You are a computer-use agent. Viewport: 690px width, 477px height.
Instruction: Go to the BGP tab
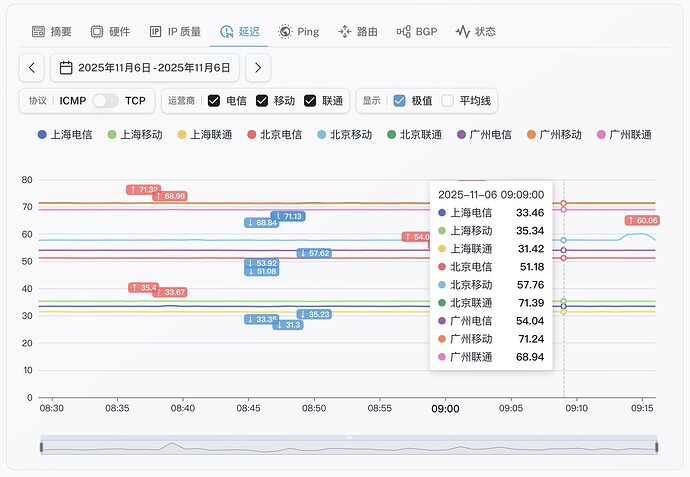click(417, 32)
